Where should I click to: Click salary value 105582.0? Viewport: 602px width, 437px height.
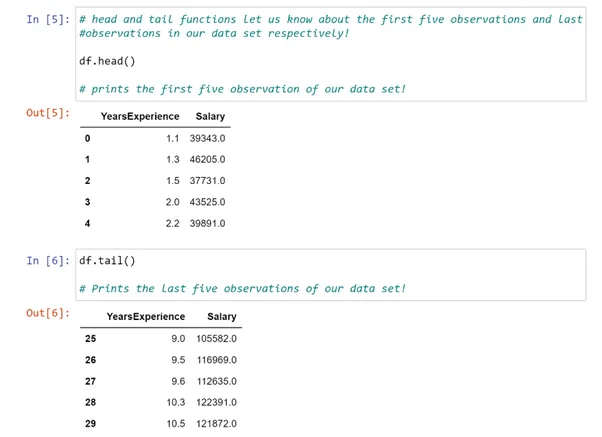tap(217, 339)
